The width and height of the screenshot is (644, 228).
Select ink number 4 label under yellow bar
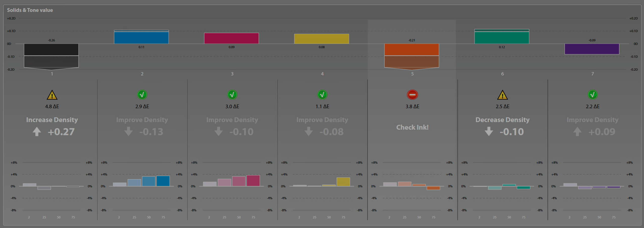[322, 74]
